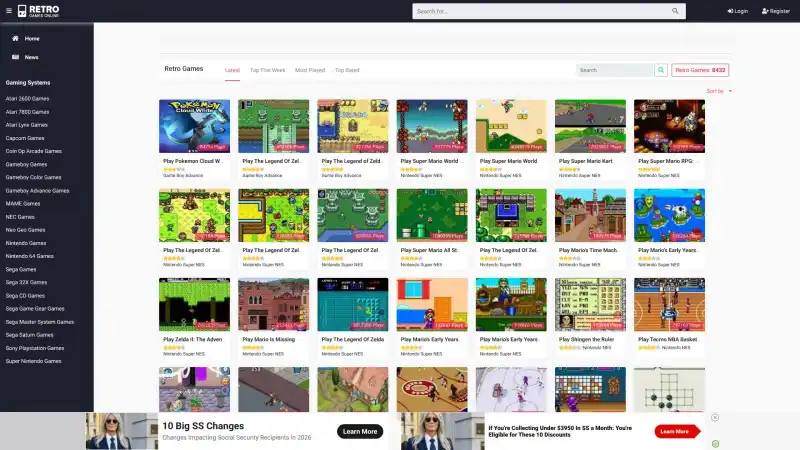Click Learn More on Big SS Changes ad
This screenshot has height=450, width=800.
[360, 432]
